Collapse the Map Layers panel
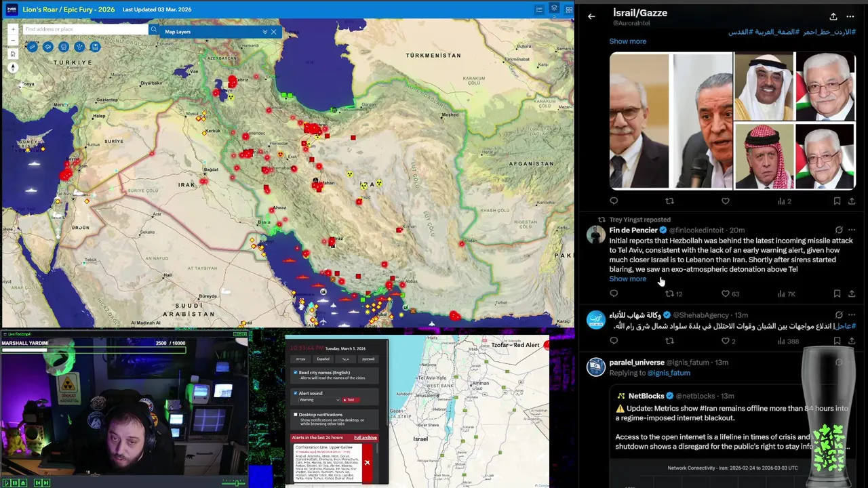868x488 pixels. pos(265,32)
